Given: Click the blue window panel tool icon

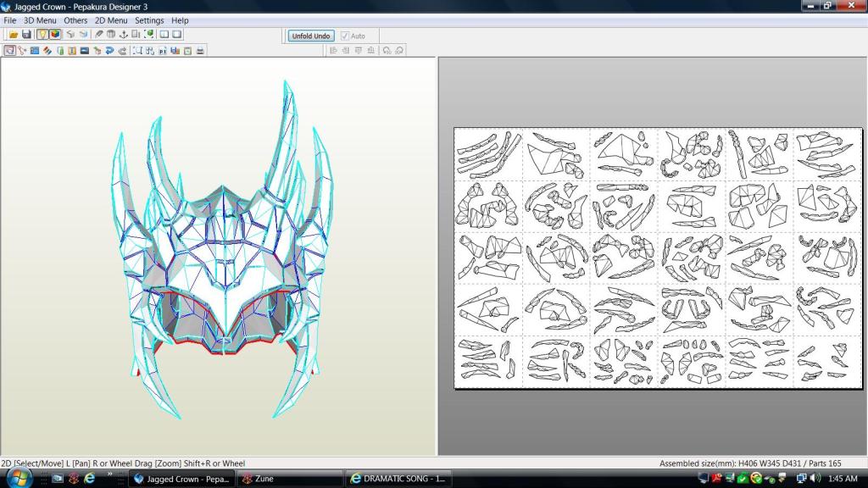Looking at the screenshot, I should tap(34, 51).
